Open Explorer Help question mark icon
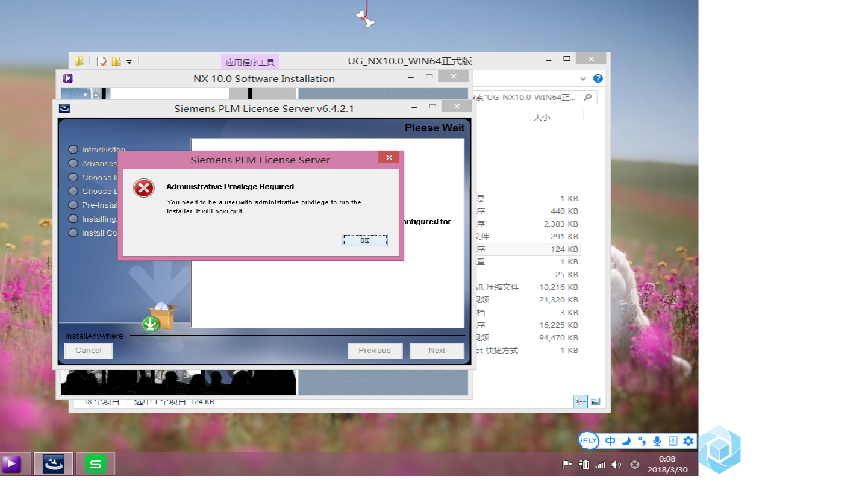This screenshot has height=482, width=868. click(598, 78)
